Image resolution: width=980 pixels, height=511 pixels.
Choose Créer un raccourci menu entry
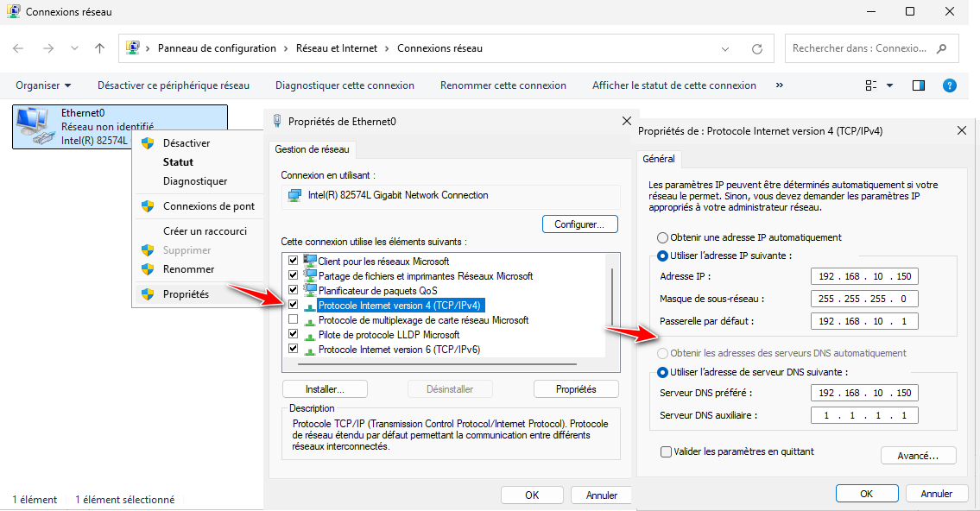205,231
